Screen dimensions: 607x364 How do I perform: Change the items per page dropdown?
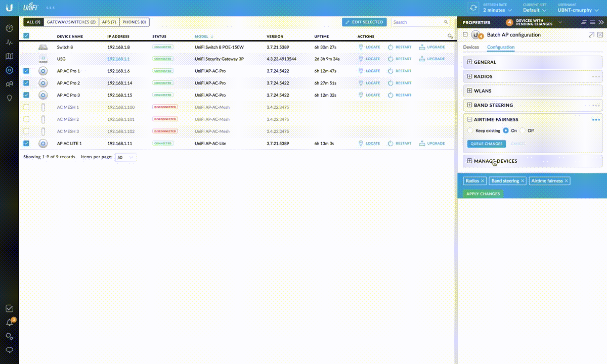[125, 157]
